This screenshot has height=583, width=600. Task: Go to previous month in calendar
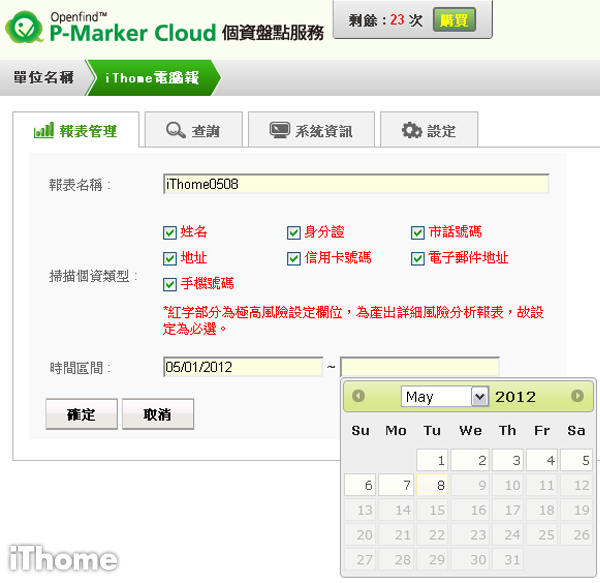(359, 396)
